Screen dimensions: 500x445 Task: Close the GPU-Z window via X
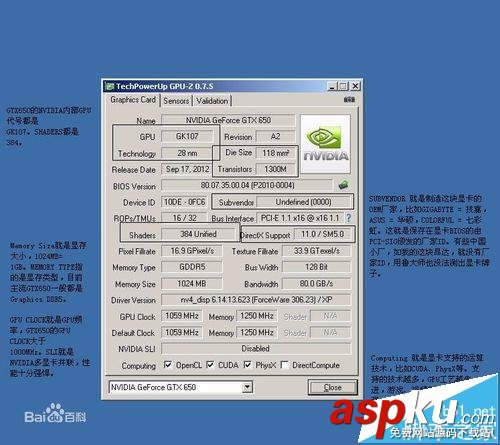[x=355, y=86]
